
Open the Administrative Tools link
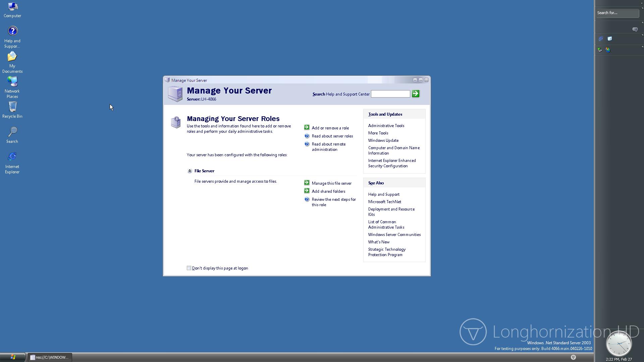click(386, 126)
